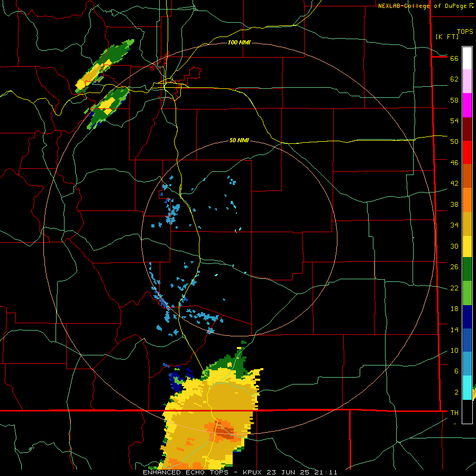Screen dimensions: 476x476
Task: Click the "50 NMI" range ring label
Action: pos(239,140)
